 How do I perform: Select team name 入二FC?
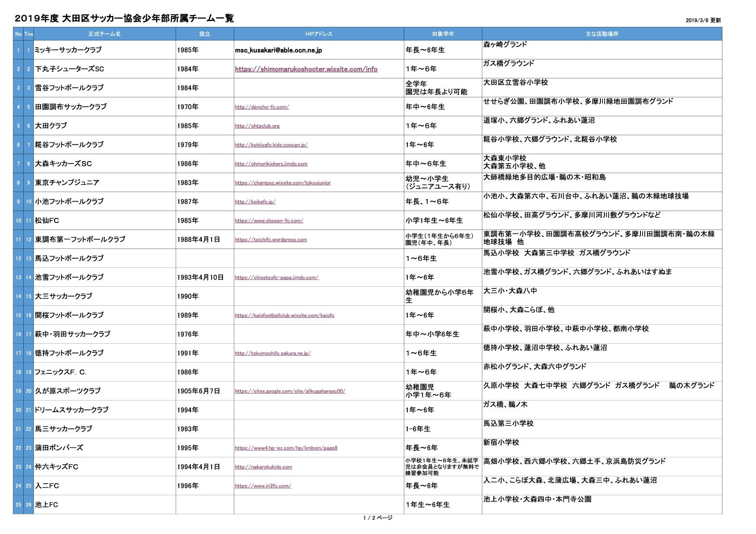(x=47, y=486)
